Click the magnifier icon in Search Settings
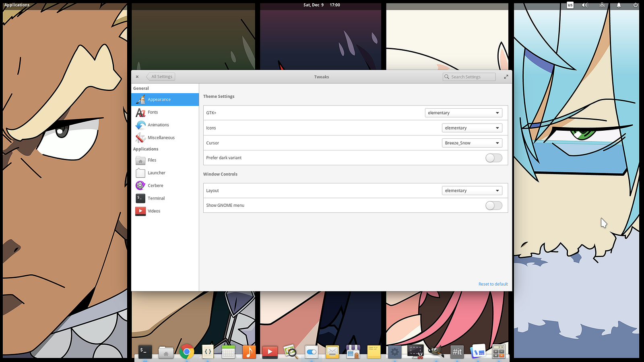 (x=447, y=77)
